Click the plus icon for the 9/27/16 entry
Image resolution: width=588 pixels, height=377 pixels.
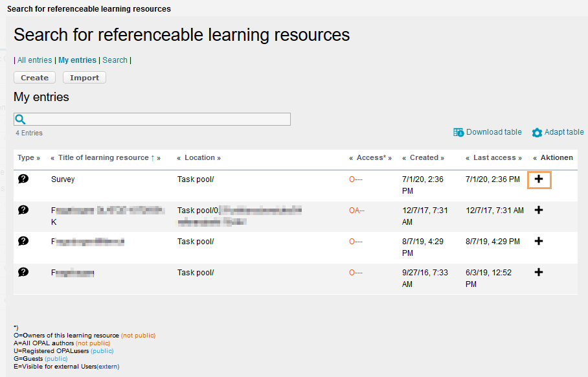(539, 272)
